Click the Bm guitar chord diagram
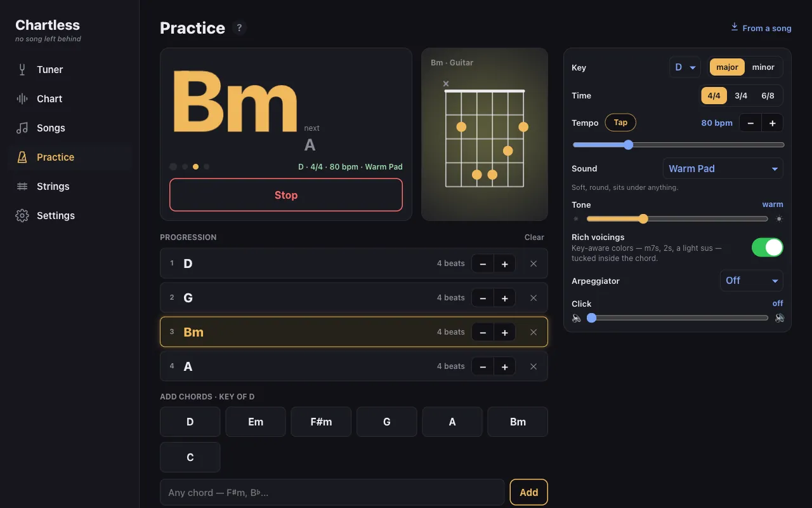Viewport: 812px width, 508px height. click(x=485, y=135)
